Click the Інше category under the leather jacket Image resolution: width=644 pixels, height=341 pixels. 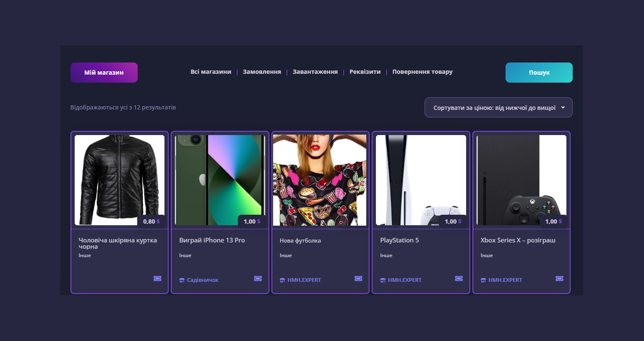(x=85, y=255)
